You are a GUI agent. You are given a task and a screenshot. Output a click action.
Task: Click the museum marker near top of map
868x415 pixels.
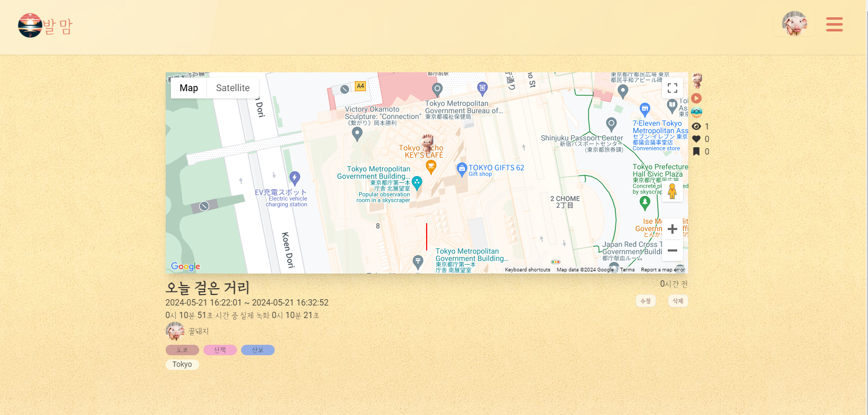(x=482, y=88)
